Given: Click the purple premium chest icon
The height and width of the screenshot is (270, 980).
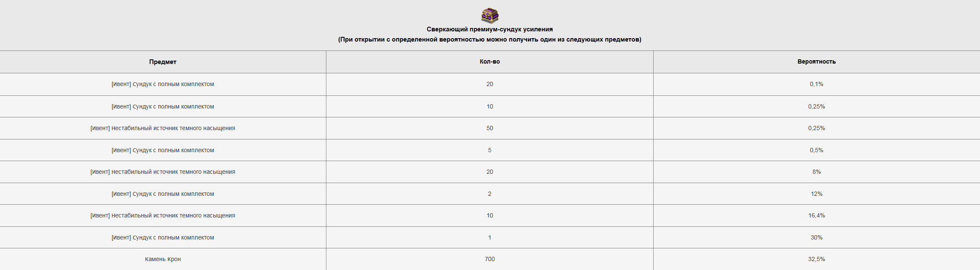Looking at the screenshot, I should coord(490,15).
